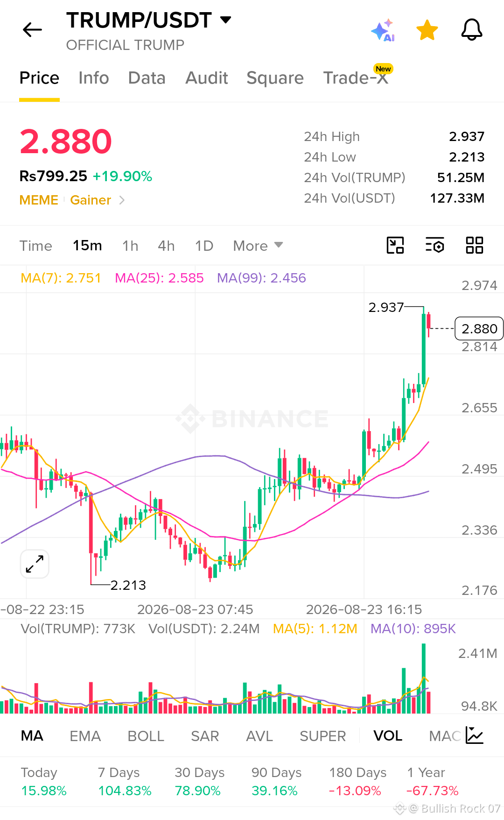This screenshot has height=820, width=504.
Task: Open the Audit tab
Action: pyautogui.click(x=207, y=78)
